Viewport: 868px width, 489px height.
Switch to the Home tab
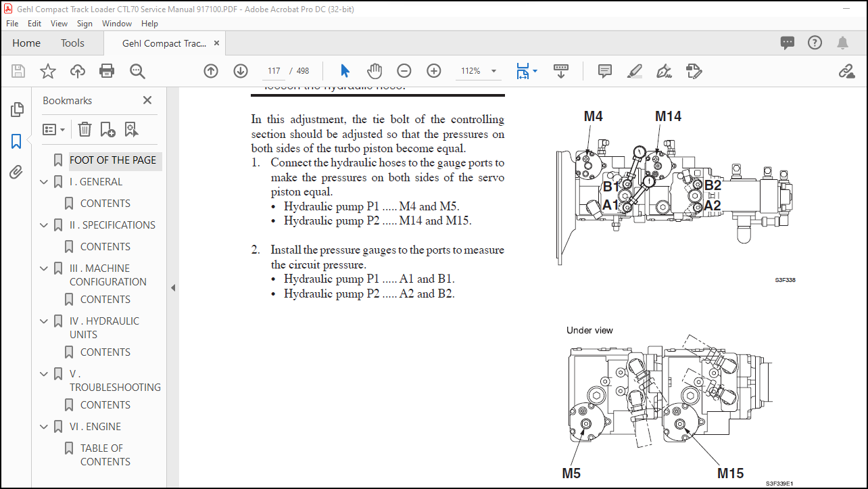(x=26, y=43)
